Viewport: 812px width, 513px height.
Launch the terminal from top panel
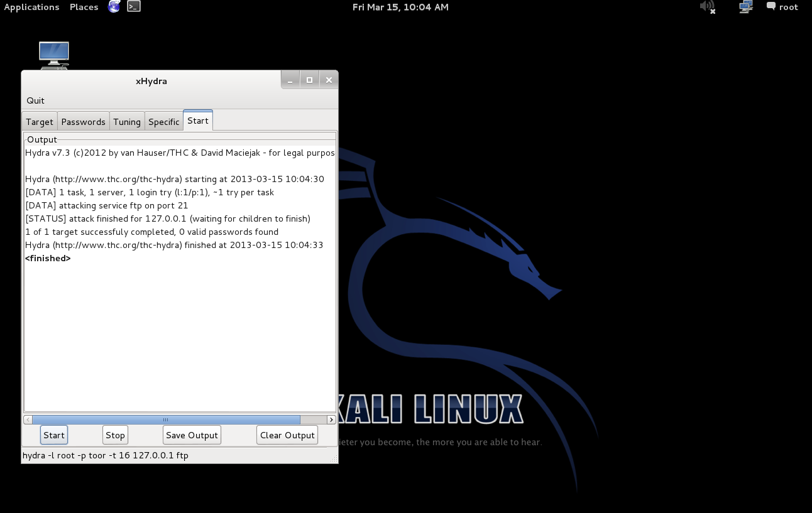133,7
